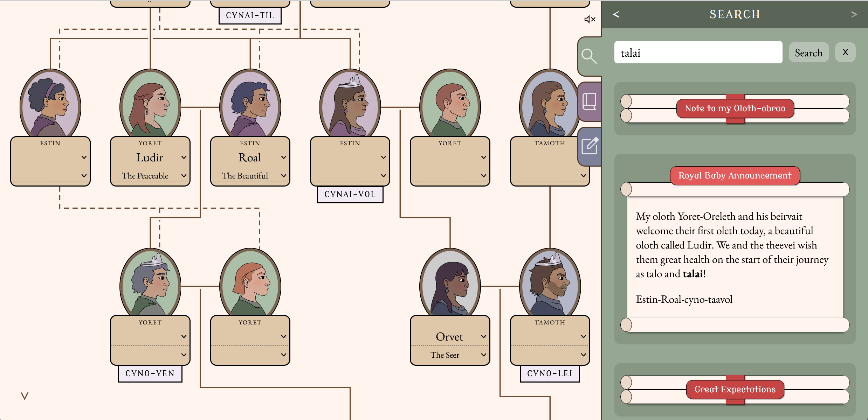The width and height of the screenshot is (868, 420).
Task: Select the CYNO-YEN label
Action: 150,373
